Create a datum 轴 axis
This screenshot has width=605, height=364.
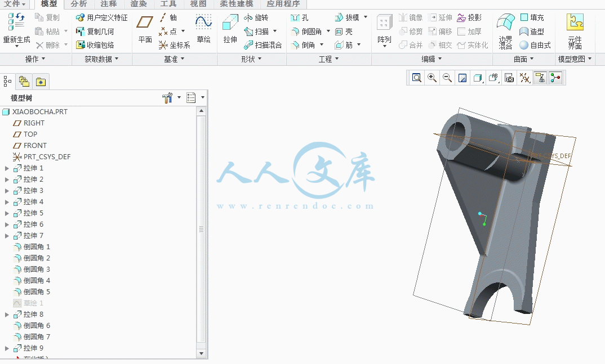(x=168, y=17)
